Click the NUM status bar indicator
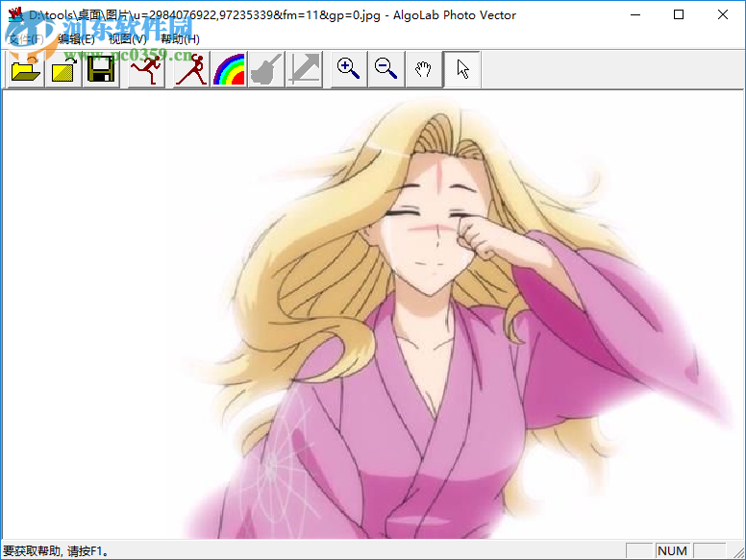Screen dimensions: 746x560 point(672,551)
